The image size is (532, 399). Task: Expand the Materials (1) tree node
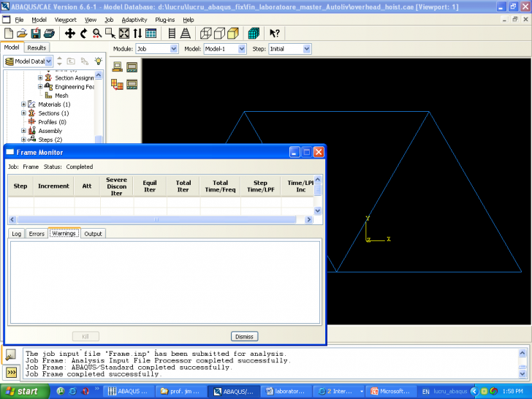click(23, 104)
